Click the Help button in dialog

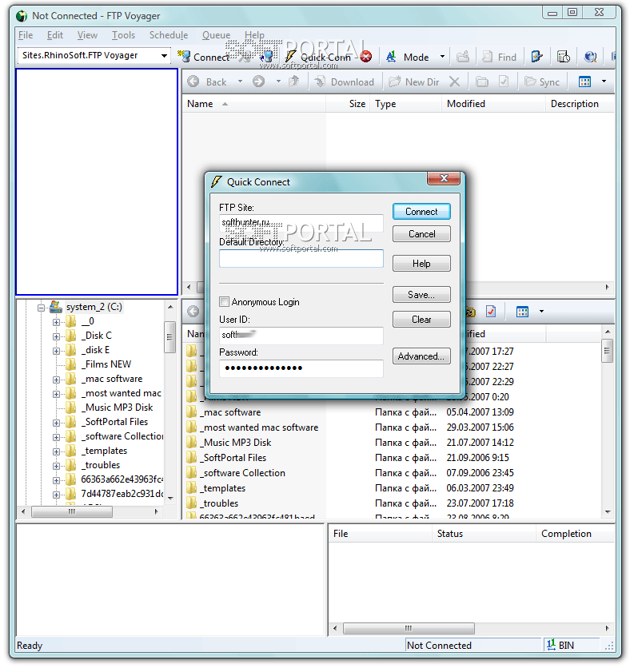click(x=421, y=264)
